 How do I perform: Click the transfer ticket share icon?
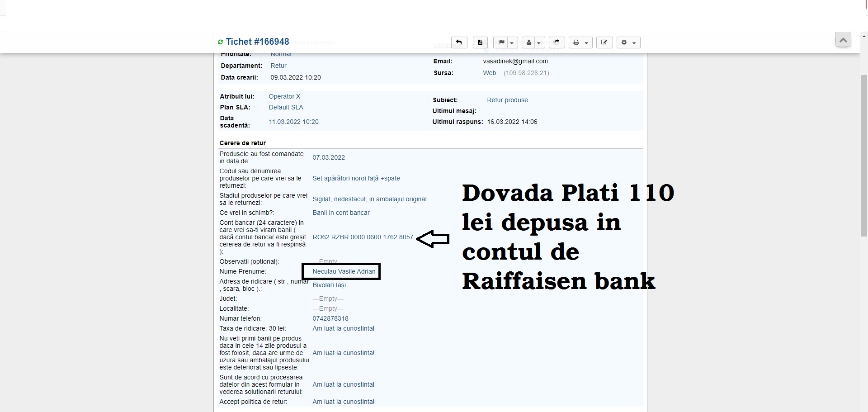pos(557,43)
